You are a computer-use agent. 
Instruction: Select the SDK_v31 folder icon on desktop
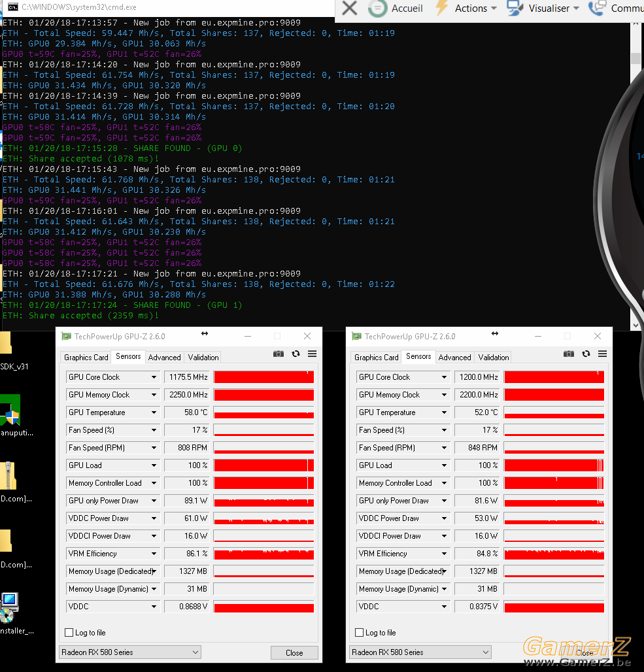[x=6, y=343]
